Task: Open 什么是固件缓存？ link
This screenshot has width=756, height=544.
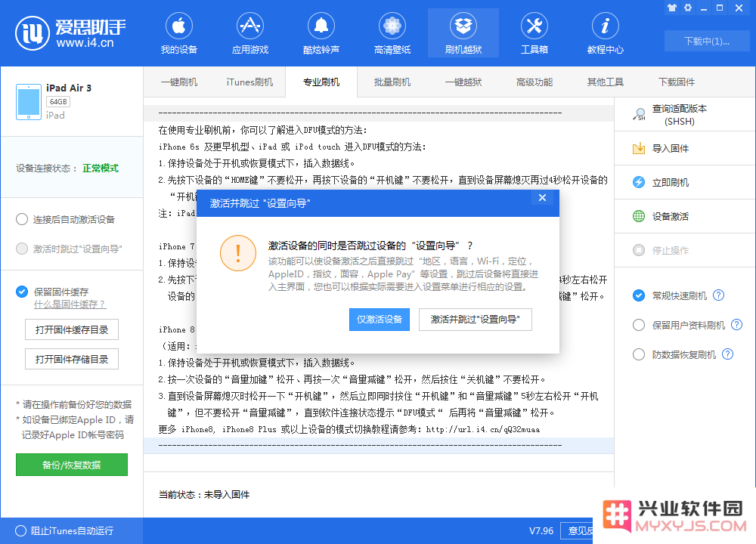Action: [70, 304]
